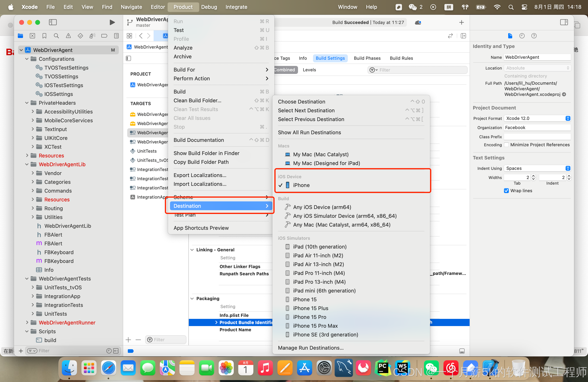Image resolution: width=588 pixels, height=382 pixels.
Task: Collapse the WebDriverAgentLib group
Action: click(x=27, y=164)
